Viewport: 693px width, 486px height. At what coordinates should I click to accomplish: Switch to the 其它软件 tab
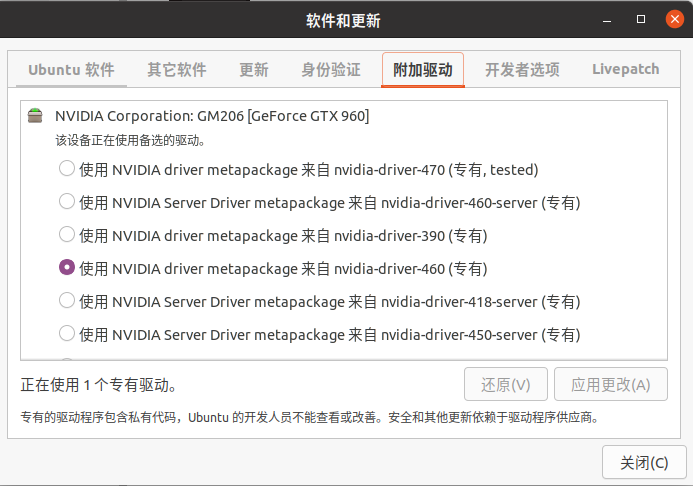coord(177,70)
